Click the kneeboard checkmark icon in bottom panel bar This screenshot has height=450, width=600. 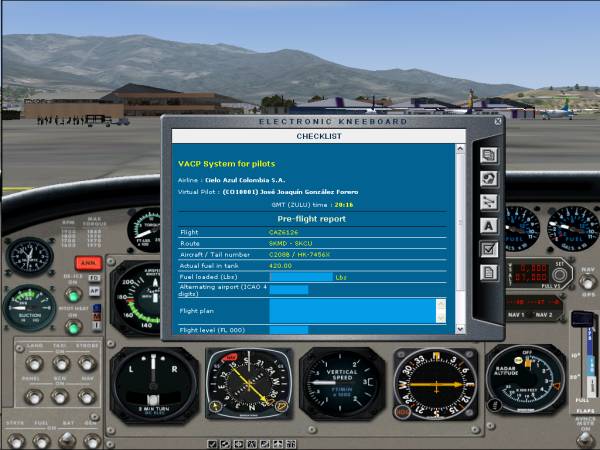click(212, 444)
